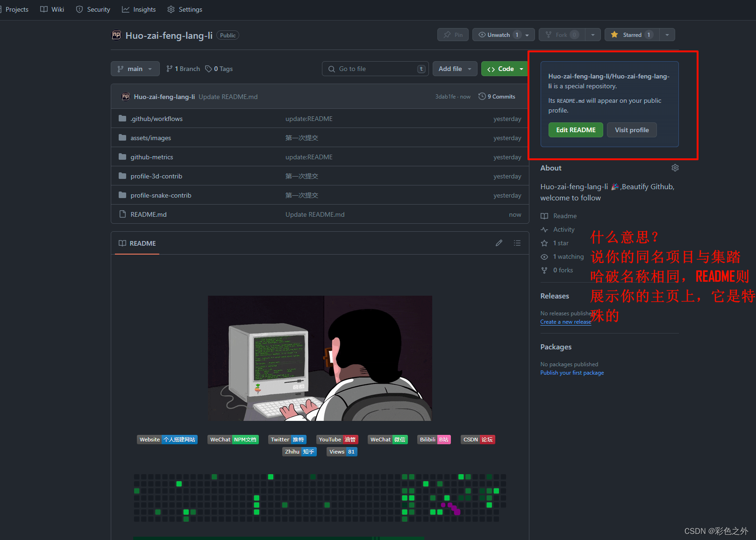Open the profile-snake-contrib folder
Viewport: 756px width, 540px height.
click(x=161, y=195)
